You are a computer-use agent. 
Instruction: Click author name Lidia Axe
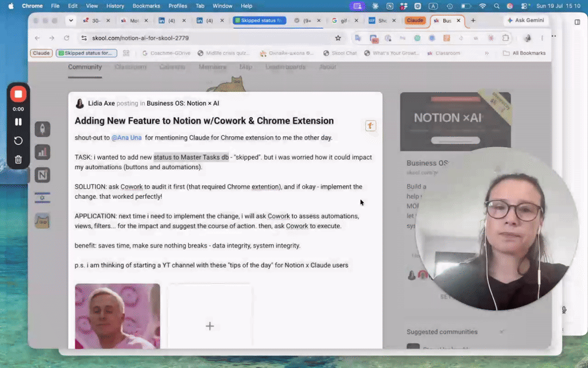coord(101,103)
